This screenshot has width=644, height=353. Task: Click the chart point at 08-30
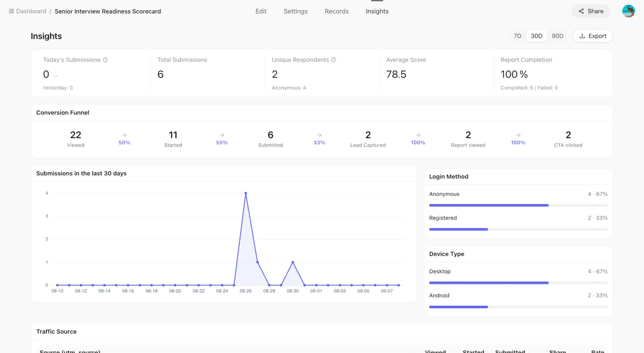(293, 262)
